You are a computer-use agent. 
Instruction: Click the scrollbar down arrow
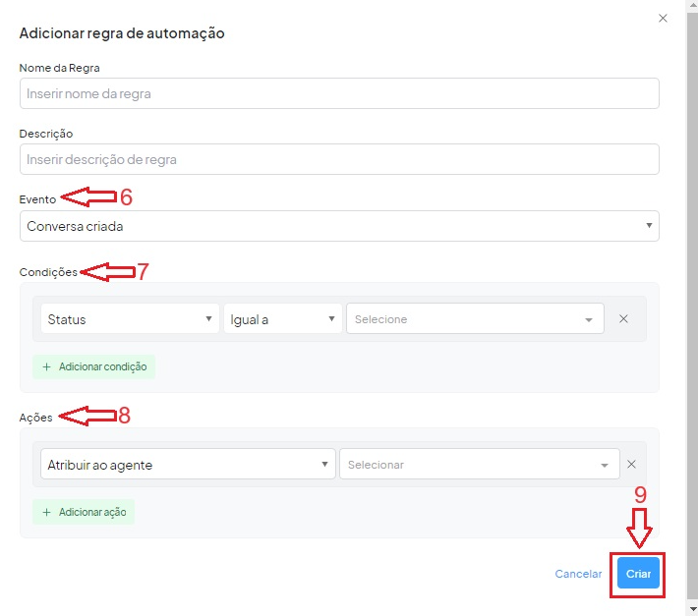point(690,609)
